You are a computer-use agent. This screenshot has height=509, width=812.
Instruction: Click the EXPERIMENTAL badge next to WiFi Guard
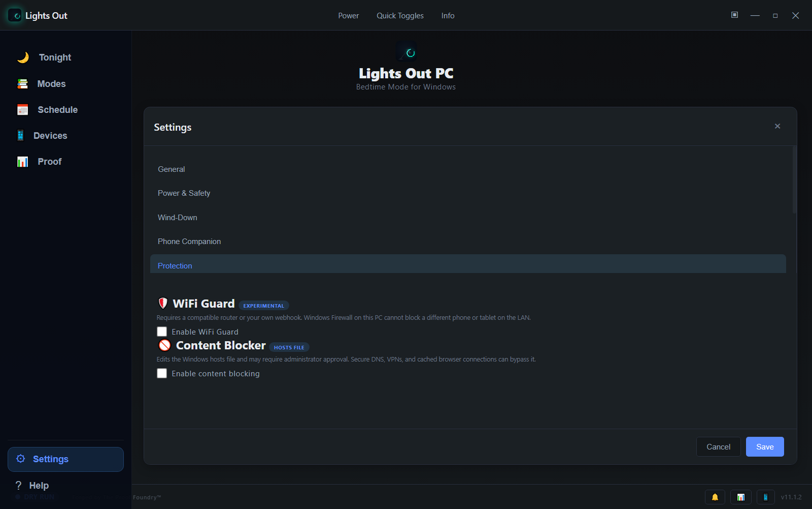pyautogui.click(x=264, y=306)
